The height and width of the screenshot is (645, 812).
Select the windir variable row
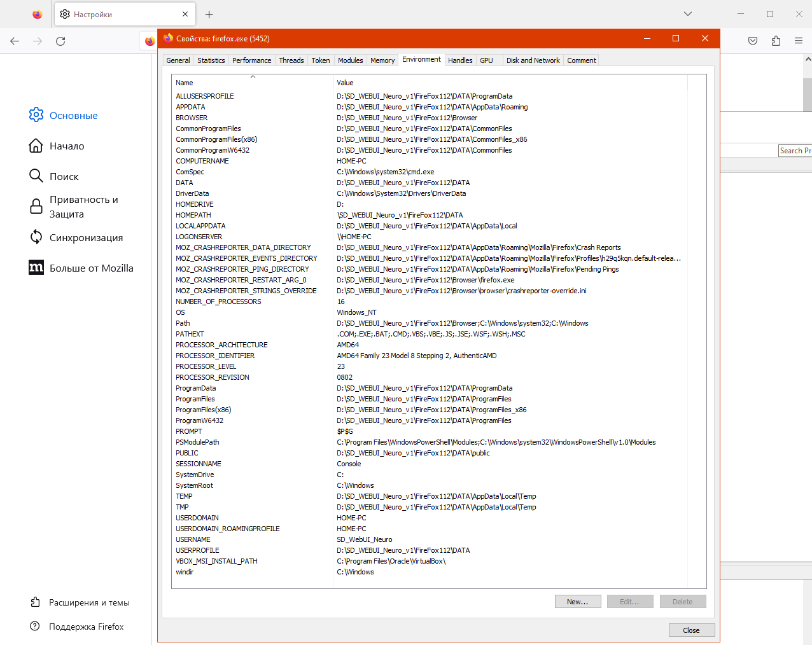point(430,572)
